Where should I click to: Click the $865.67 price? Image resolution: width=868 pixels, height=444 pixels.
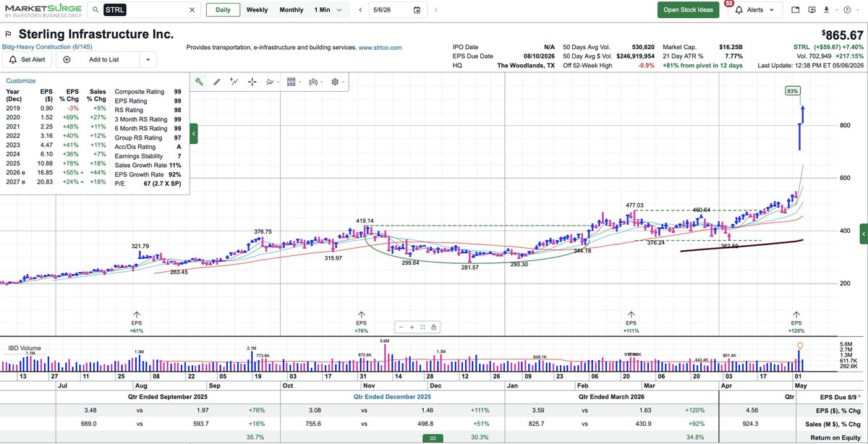pyautogui.click(x=843, y=35)
